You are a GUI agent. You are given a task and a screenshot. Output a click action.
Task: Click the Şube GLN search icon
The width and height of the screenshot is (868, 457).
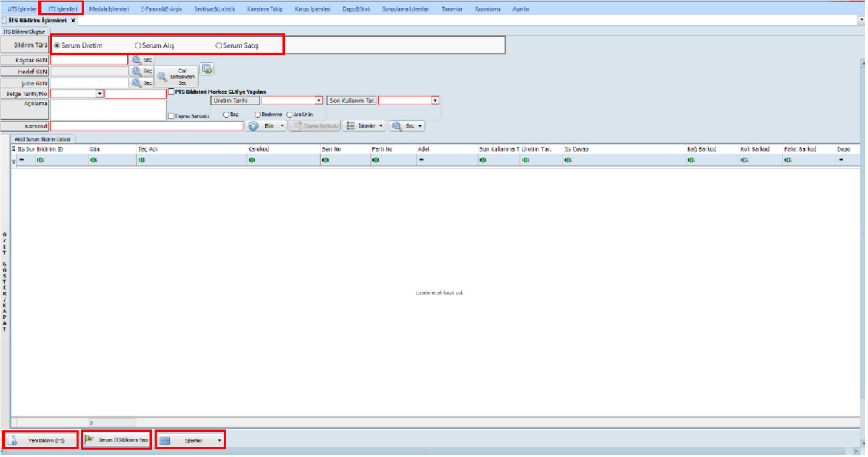click(x=136, y=82)
